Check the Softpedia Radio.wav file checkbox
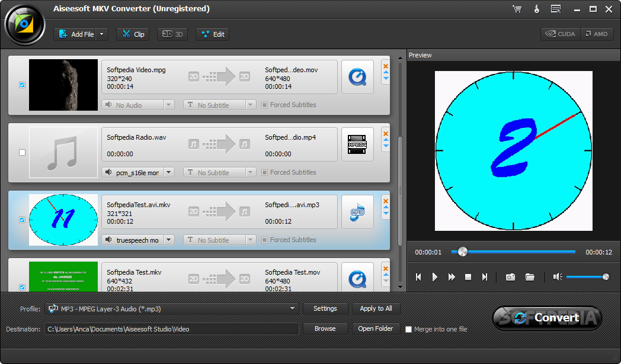The height and width of the screenshot is (364, 621). 22,152
